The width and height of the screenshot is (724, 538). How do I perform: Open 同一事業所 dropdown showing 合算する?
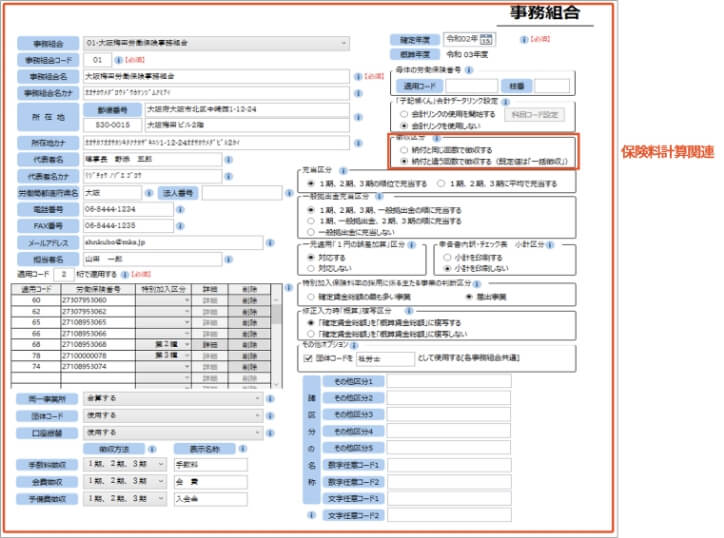pyautogui.click(x=173, y=399)
